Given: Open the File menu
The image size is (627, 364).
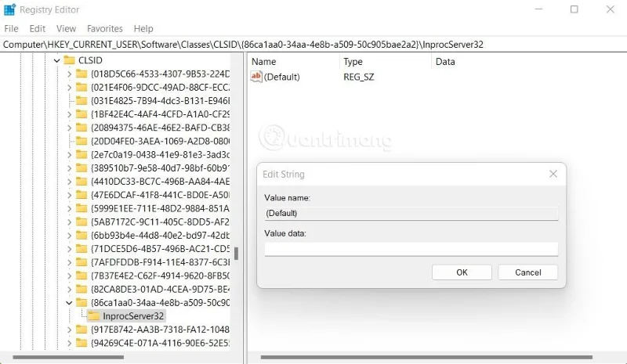Looking at the screenshot, I should point(11,29).
